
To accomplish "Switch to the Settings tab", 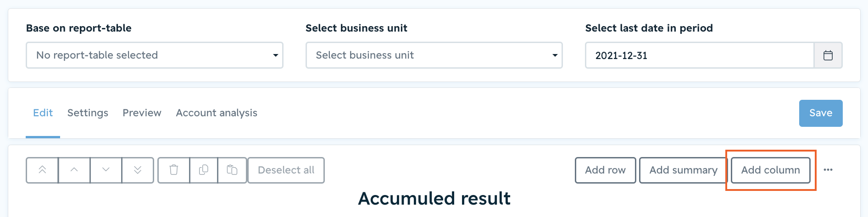I will coord(88,113).
